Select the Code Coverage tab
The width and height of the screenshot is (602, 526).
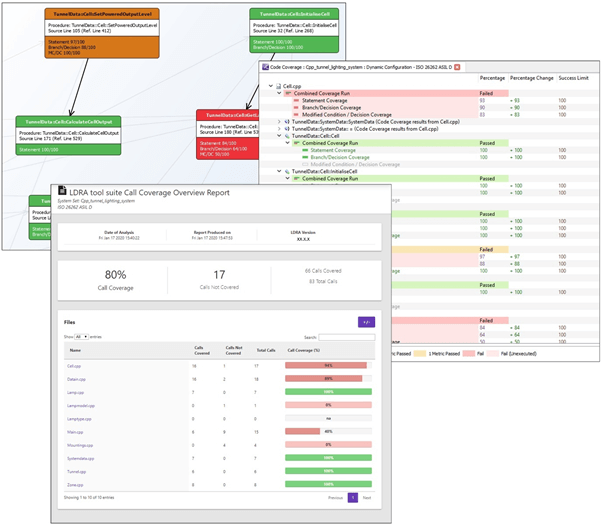(x=361, y=67)
